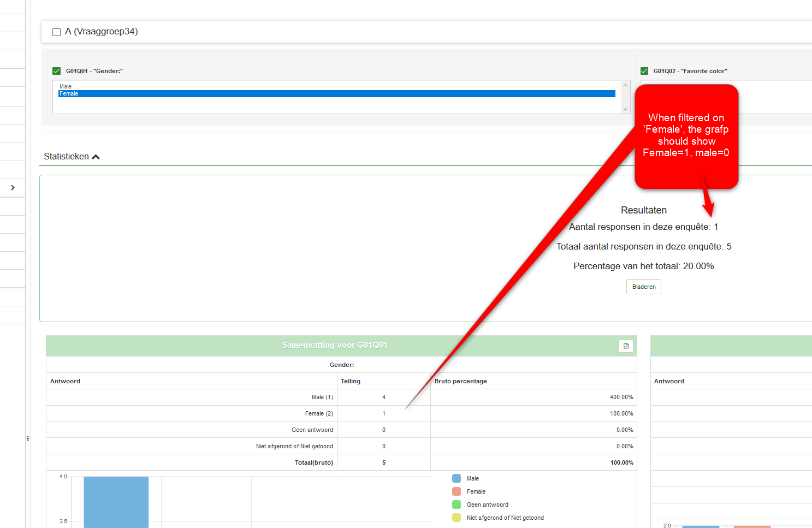Screen dimensions: 812x528
Task: Select Female in the Gender filter list
Action: coord(69,94)
